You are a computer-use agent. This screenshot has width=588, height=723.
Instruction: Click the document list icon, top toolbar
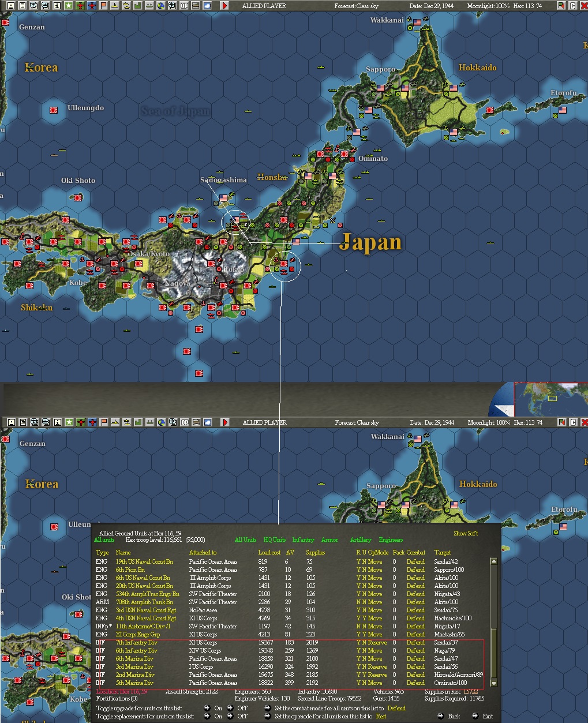tap(22, 5)
